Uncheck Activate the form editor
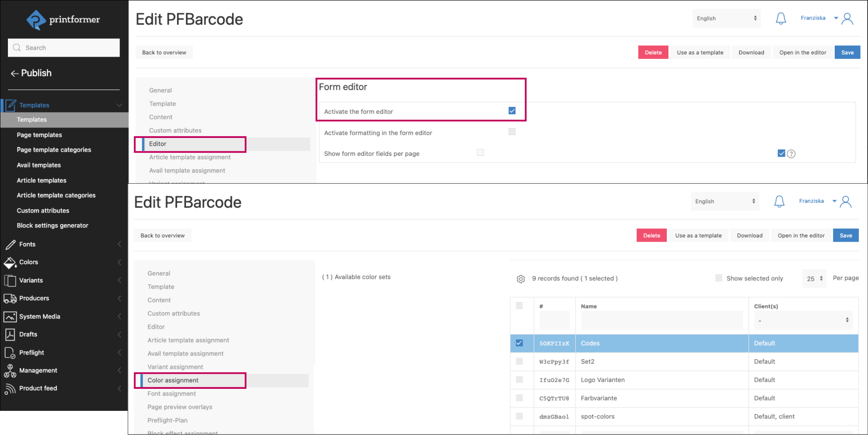This screenshot has width=868, height=443. (x=512, y=111)
